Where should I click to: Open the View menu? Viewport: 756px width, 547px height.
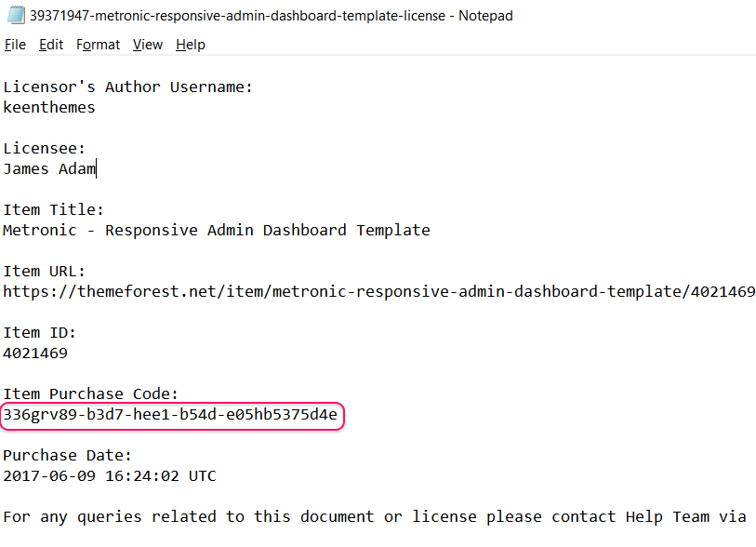(x=147, y=45)
